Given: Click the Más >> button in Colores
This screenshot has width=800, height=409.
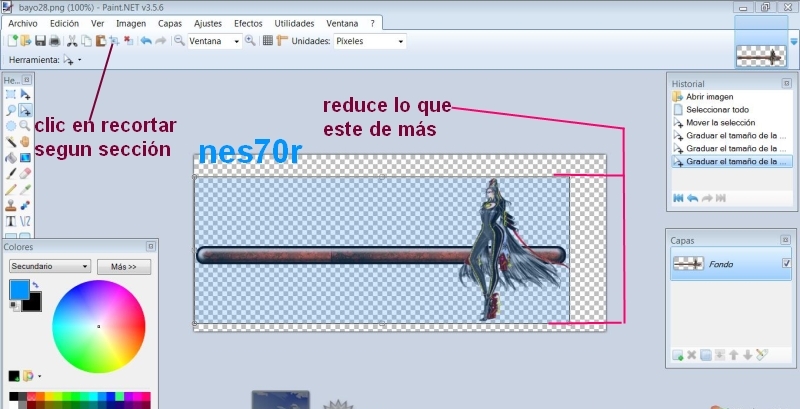Looking at the screenshot, I should (124, 267).
